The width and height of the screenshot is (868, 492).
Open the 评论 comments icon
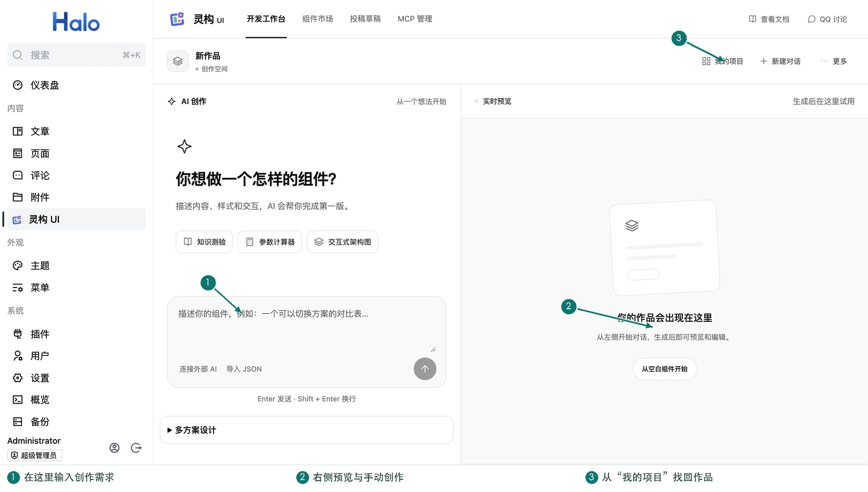click(18, 175)
